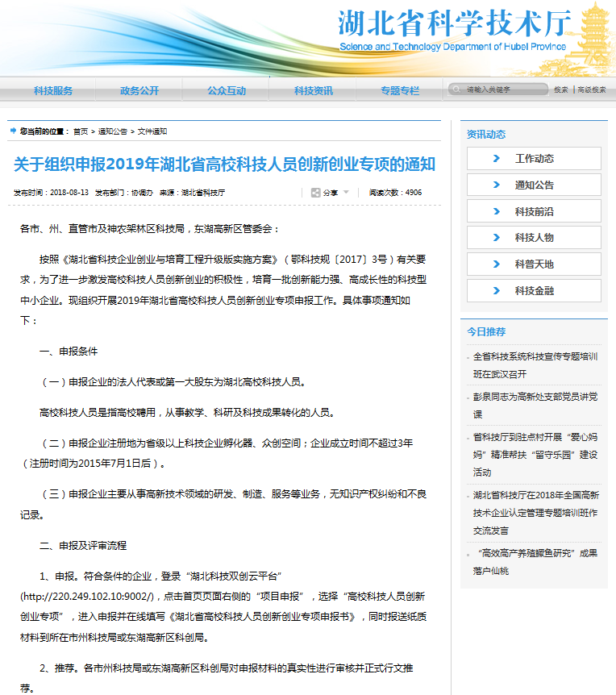
Task: Open article 湖北省科技厅在2018年全国高新技术企业认定 training speech
Action: tap(535, 513)
